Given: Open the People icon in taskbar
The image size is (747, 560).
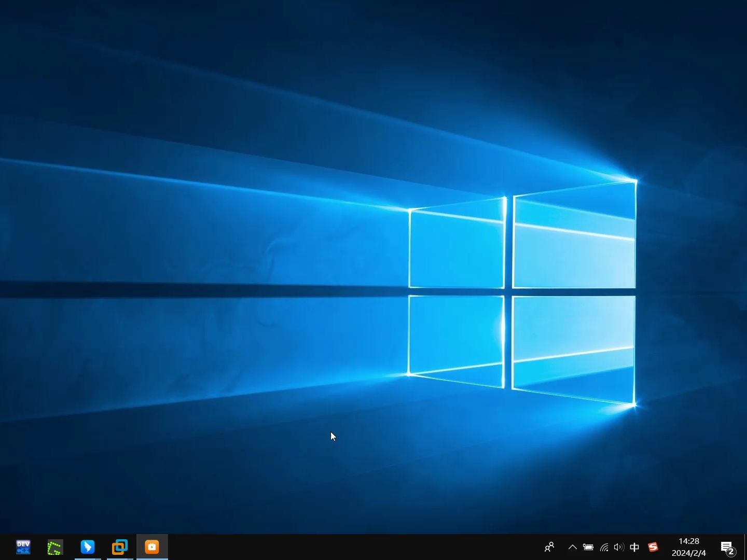Looking at the screenshot, I should [x=549, y=547].
